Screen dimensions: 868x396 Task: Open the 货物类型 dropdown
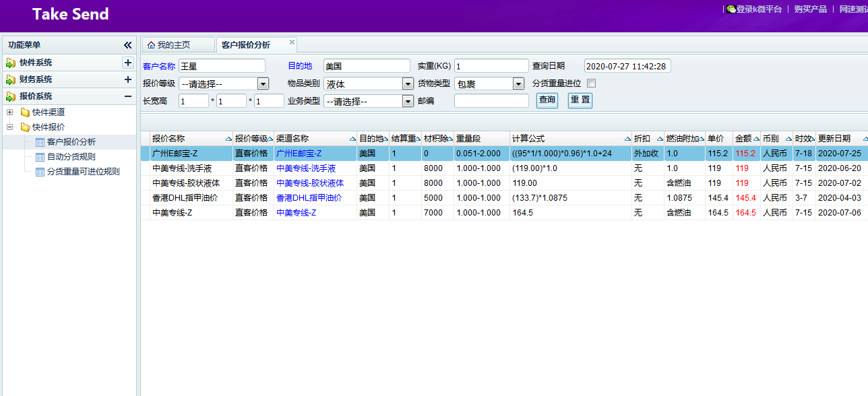click(518, 84)
